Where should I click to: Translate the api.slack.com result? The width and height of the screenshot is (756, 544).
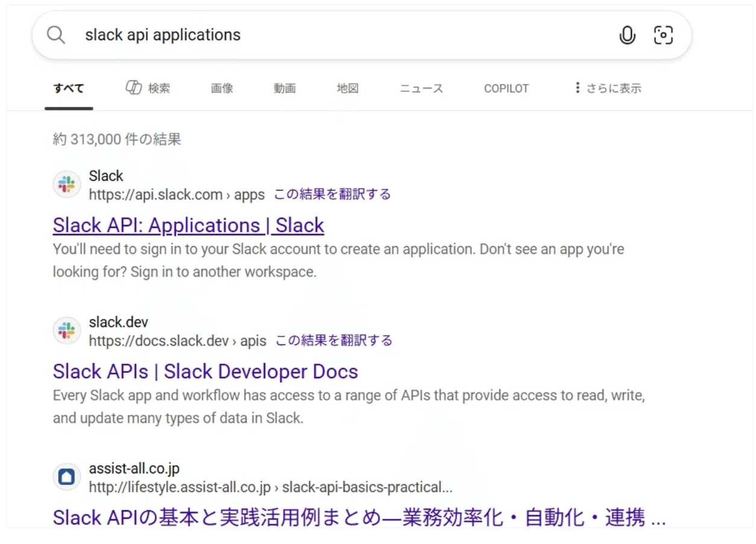tap(332, 194)
